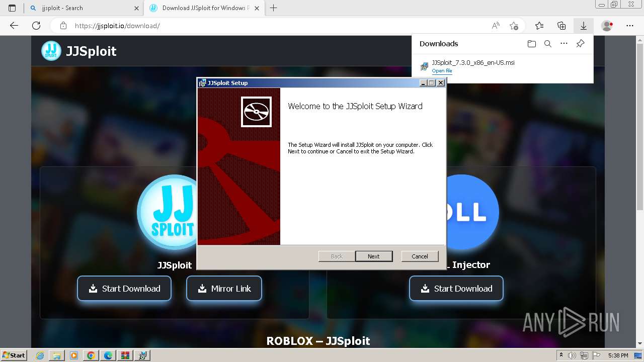Open more options in Downloads panel

pyautogui.click(x=564, y=44)
